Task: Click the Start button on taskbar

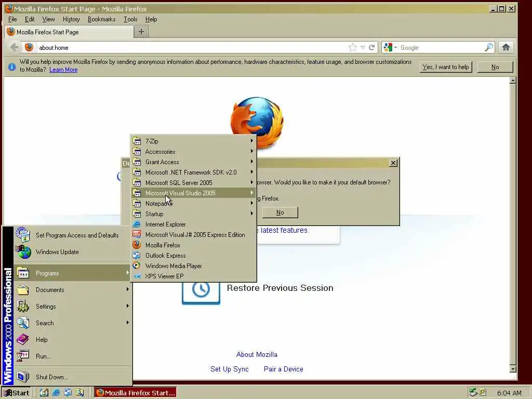Action: 17,393
